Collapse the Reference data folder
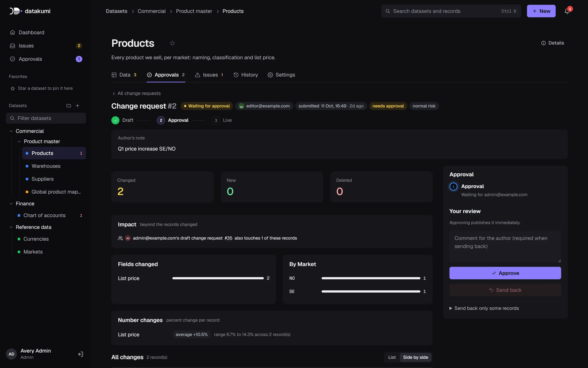 coord(11,227)
